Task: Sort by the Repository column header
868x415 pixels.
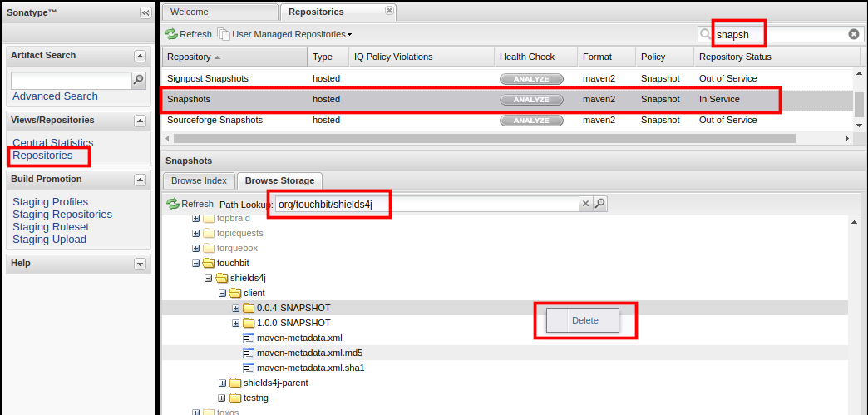Action: tap(234, 57)
